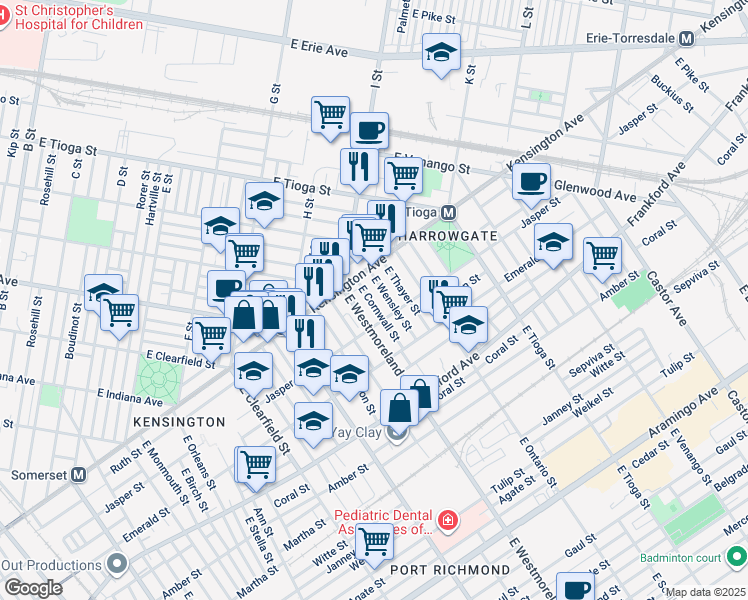Click the Map data ©2025 attribution
This screenshot has width=748, height=600.
(x=706, y=592)
